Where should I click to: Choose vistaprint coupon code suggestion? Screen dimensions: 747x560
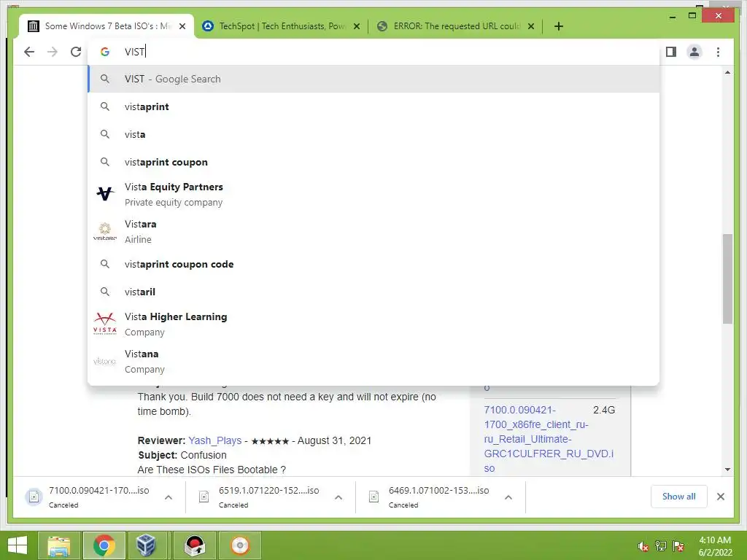[x=373, y=264]
